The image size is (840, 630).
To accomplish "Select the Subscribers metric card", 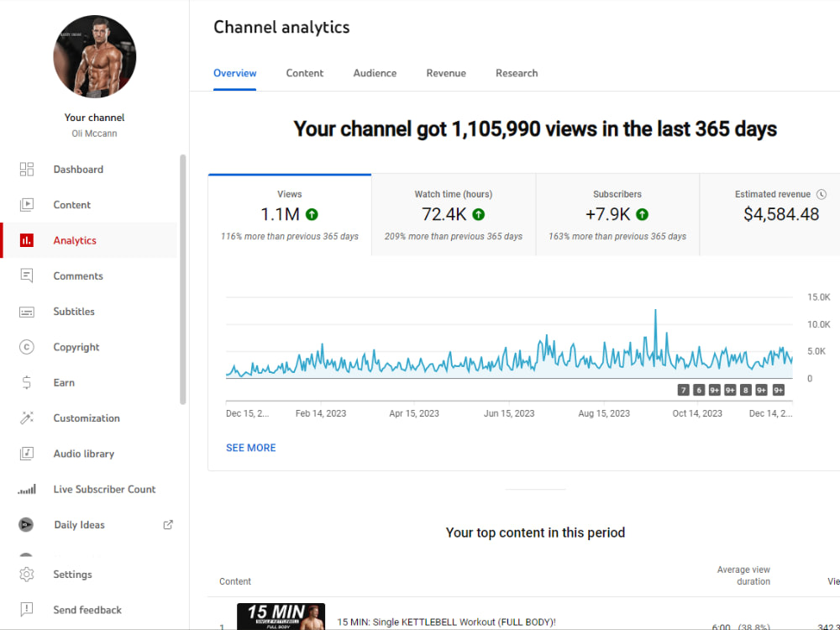I will 617,215.
